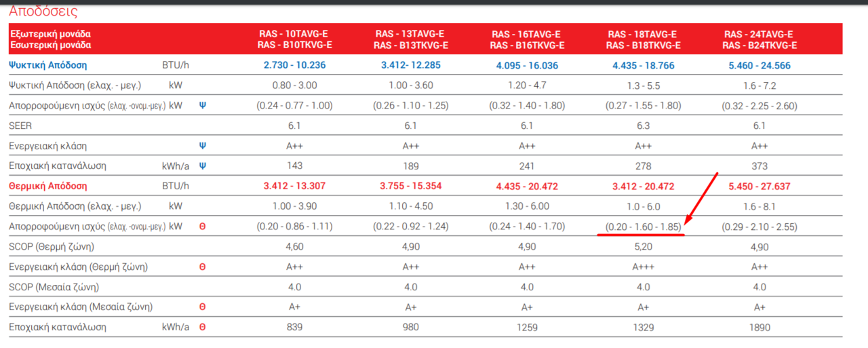This screenshot has height=348, width=868.
Task: Click the value "278"
Action: pos(644,166)
